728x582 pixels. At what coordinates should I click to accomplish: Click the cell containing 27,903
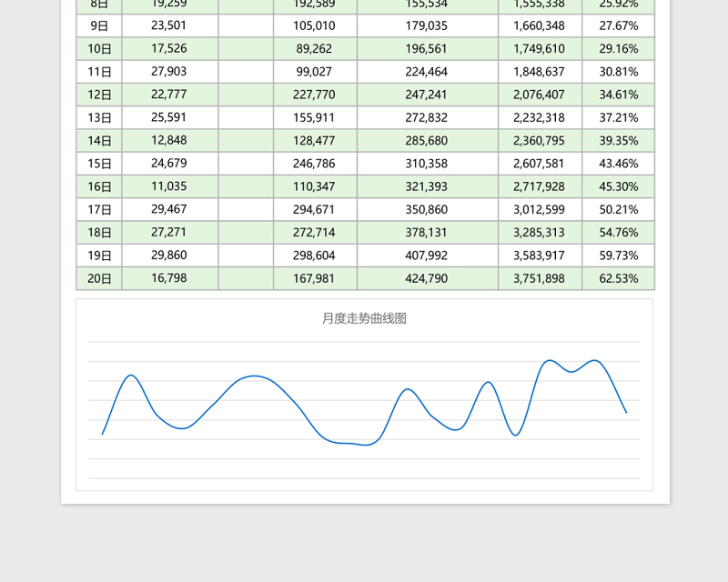(170, 72)
